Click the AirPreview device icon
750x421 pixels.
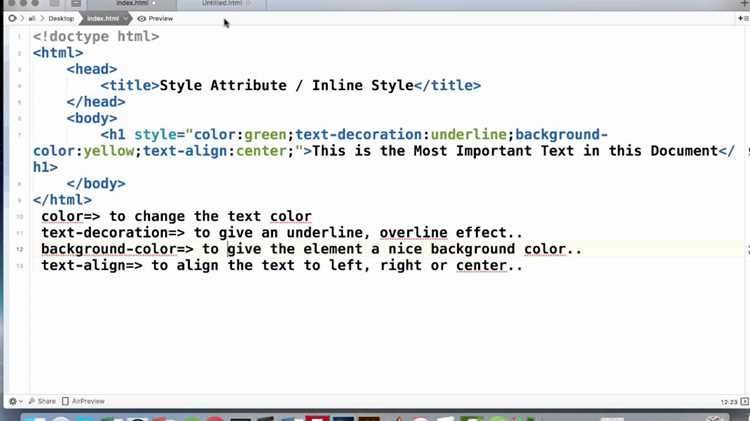tap(66, 401)
